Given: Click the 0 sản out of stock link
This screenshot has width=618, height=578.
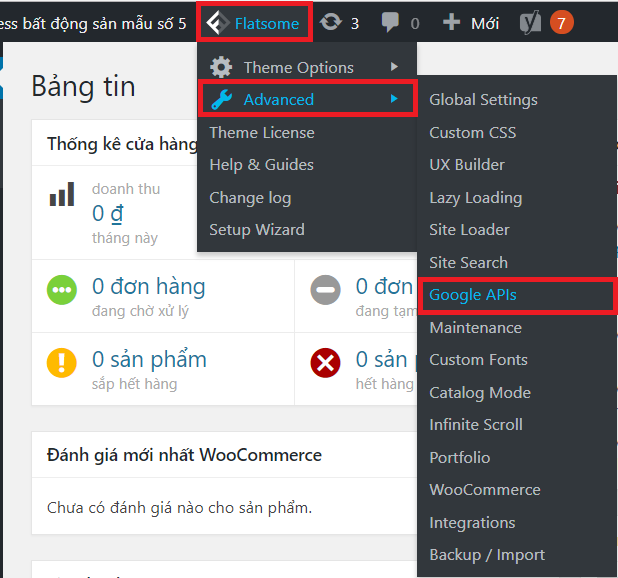Looking at the screenshot, I should [x=382, y=359].
